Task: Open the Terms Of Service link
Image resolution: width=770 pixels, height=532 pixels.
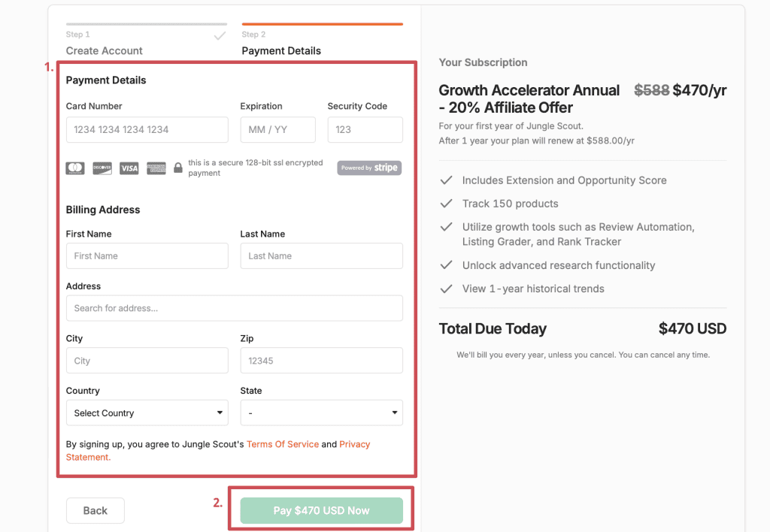Action: (x=283, y=444)
